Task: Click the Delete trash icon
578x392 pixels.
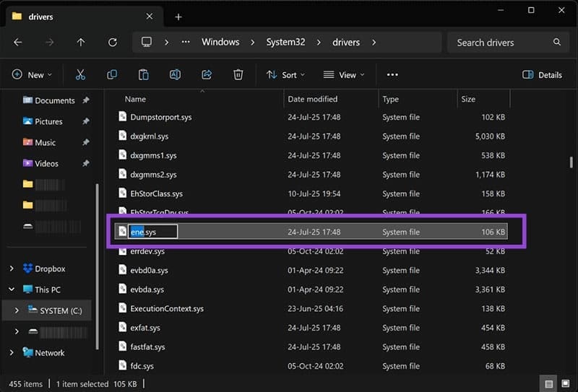Action: click(238, 74)
